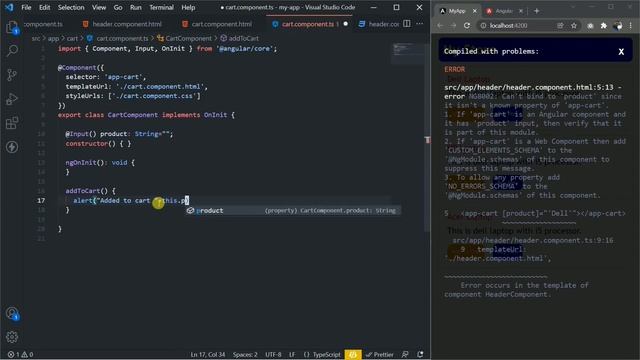Screen dimensions: 640x360
Task: Click 'app' in the breadcrumb path
Action: pos(53,38)
